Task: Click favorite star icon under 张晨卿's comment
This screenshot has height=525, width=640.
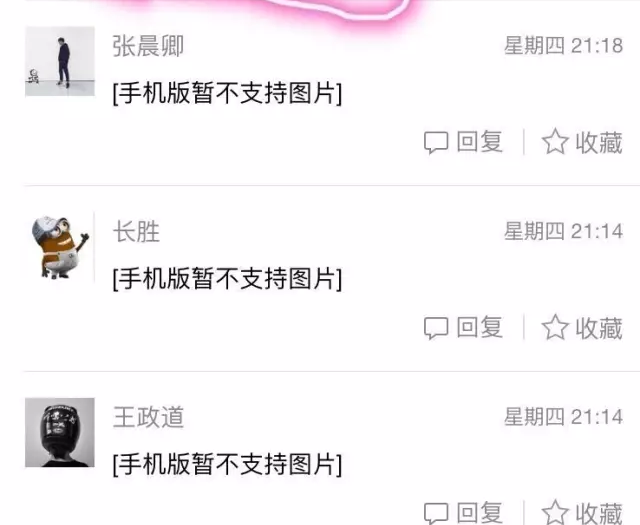Action: [555, 142]
